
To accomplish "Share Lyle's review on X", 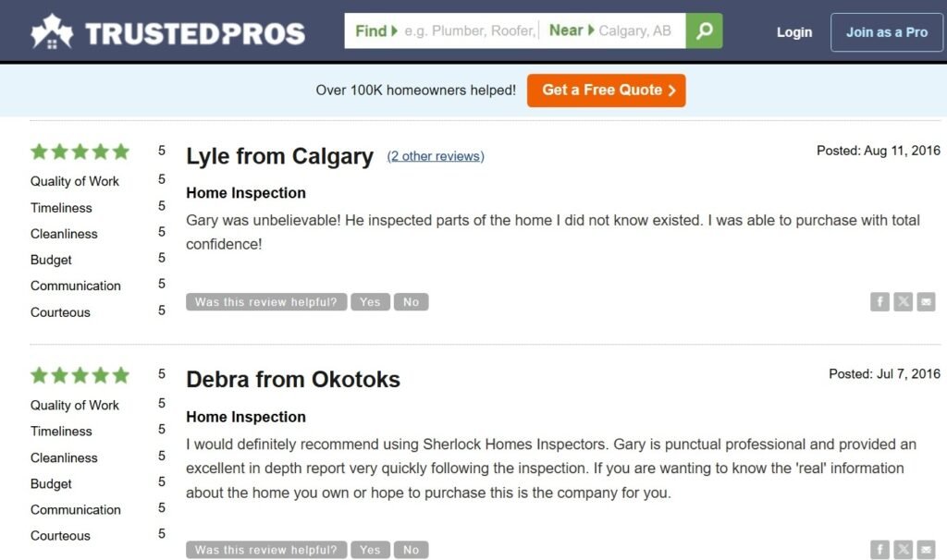I will coord(903,301).
